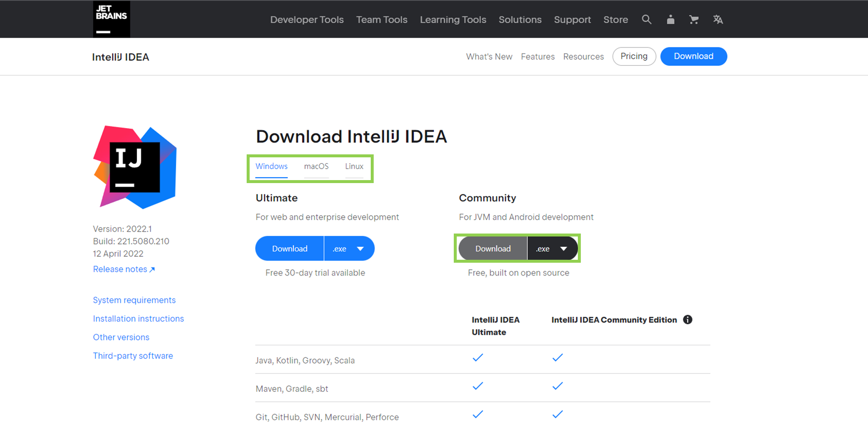Open the Support menu

click(572, 20)
